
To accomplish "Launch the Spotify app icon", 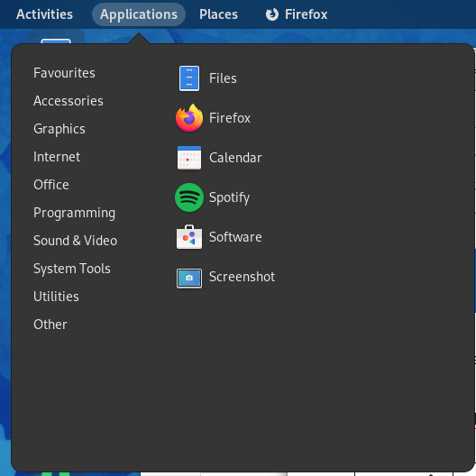I will [188, 197].
